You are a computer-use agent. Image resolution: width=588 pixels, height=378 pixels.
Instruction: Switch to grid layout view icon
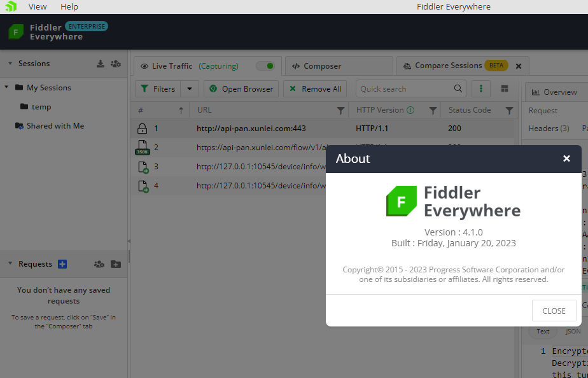[505, 88]
